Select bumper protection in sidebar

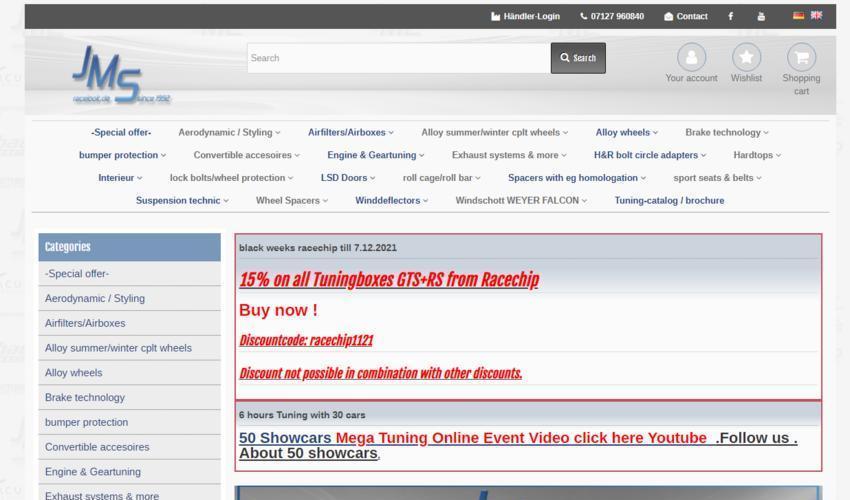(x=130, y=422)
